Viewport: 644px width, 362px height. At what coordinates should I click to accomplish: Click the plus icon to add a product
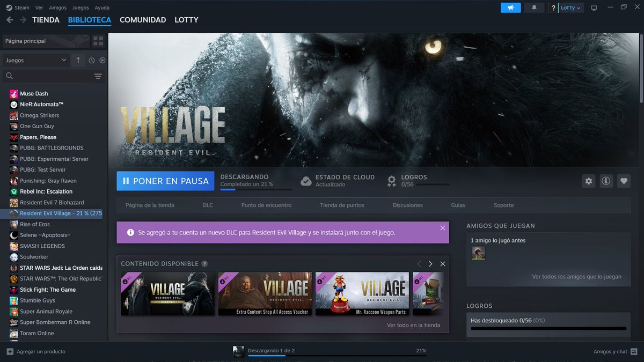pos(10,351)
